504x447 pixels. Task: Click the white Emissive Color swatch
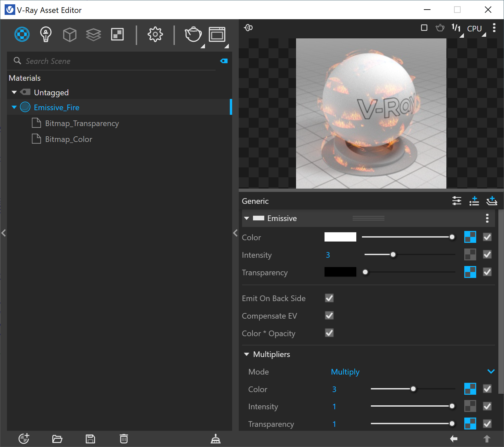click(x=340, y=237)
